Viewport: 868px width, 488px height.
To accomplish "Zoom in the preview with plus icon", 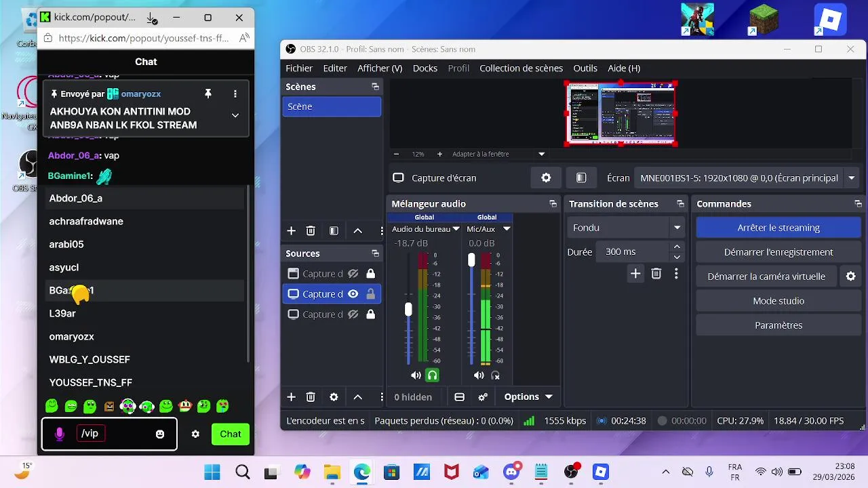I will click(x=439, y=154).
